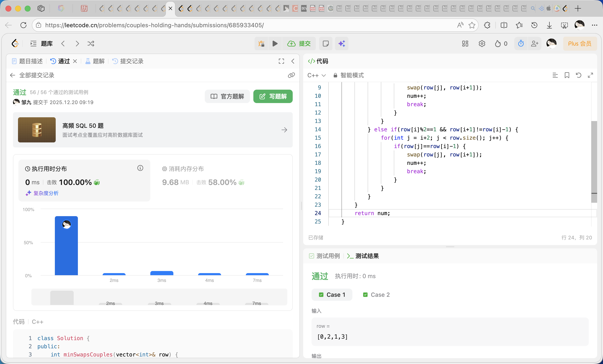The width and height of the screenshot is (603, 364).
Task: Open the debug icon beside run button
Action: coord(261,44)
